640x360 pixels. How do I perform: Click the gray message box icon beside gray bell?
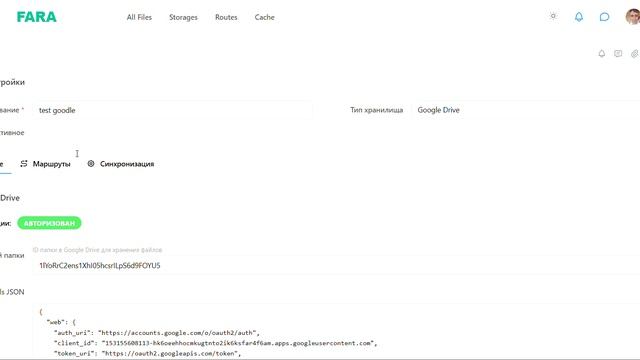pyautogui.click(x=618, y=53)
